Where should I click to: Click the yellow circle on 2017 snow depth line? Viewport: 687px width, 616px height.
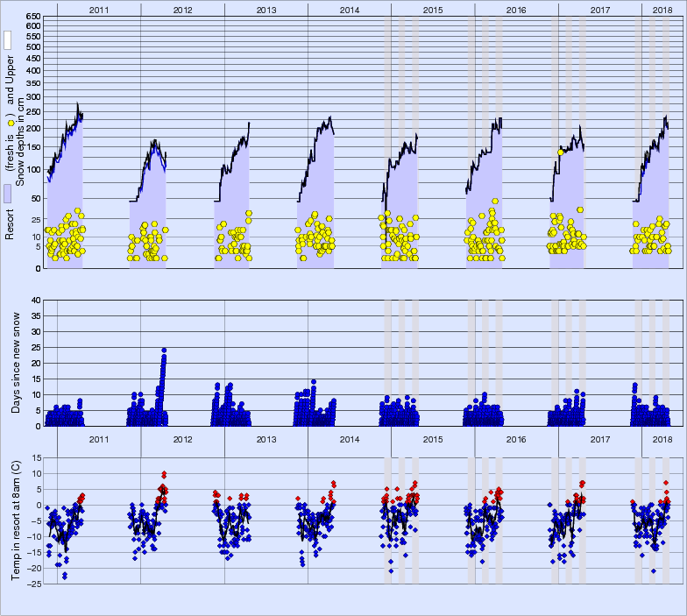tap(560, 152)
